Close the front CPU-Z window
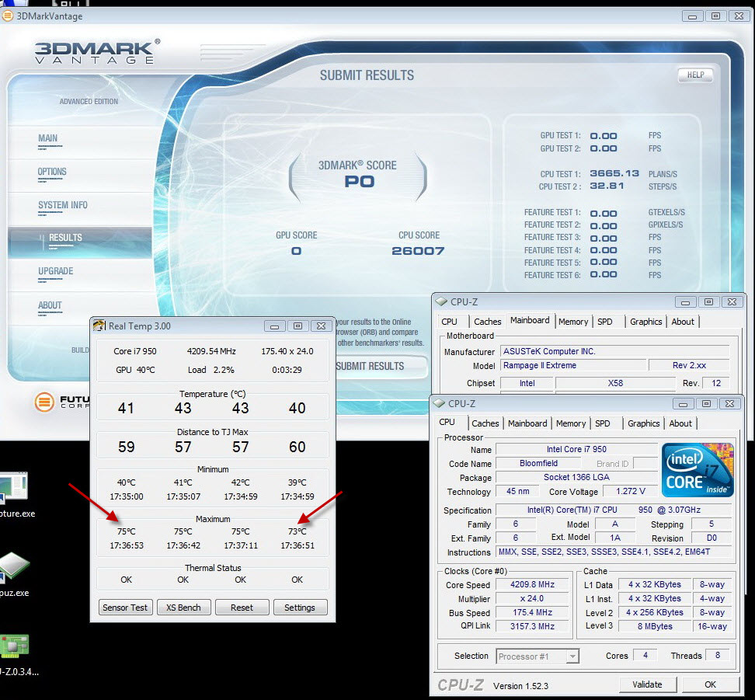The width and height of the screenshot is (755, 700). tap(730, 404)
